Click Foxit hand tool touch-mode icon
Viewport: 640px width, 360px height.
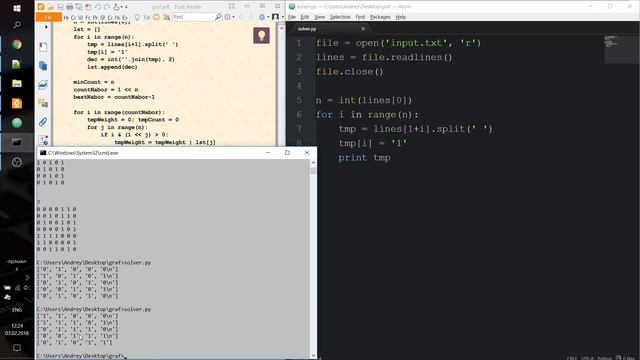pos(117,7)
